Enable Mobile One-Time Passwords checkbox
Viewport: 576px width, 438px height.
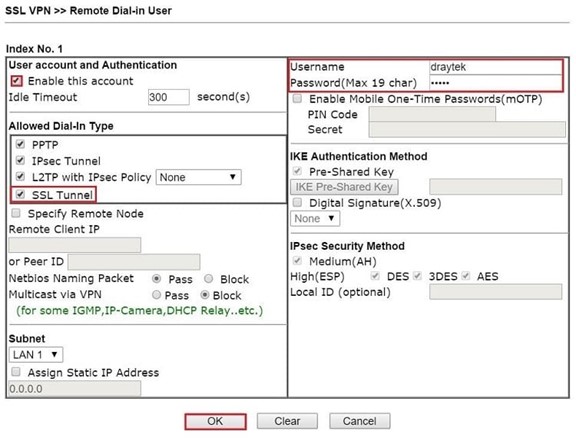tap(297, 98)
